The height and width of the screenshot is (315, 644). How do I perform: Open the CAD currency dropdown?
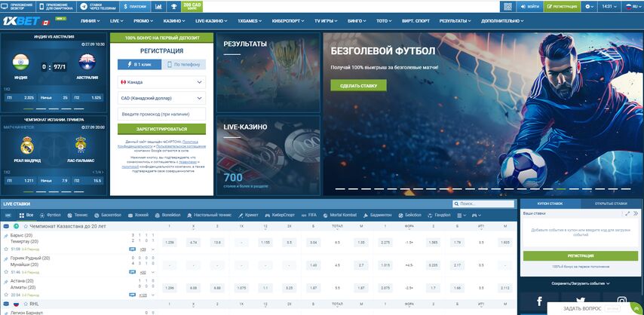161,99
